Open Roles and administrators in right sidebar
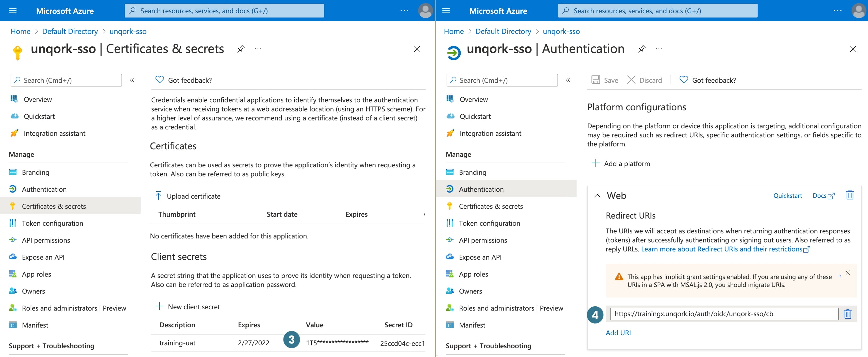This screenshot has height=357, width=868. point(511,308)
